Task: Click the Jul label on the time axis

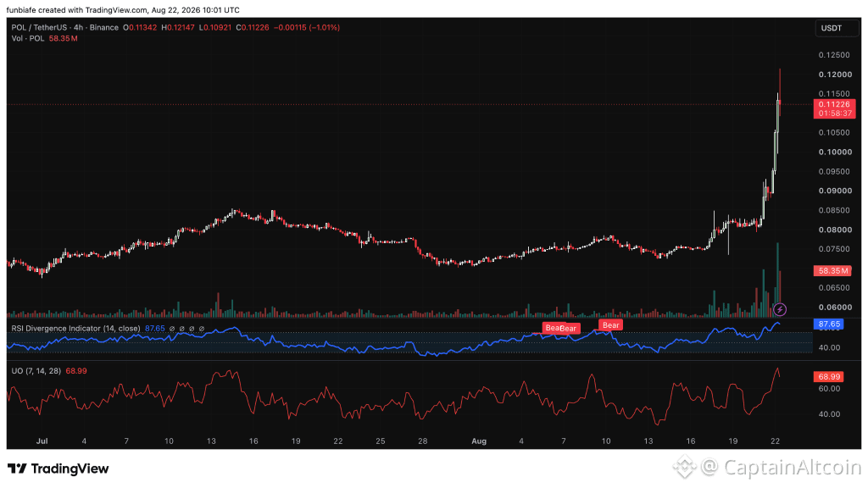Action: pyautogui.click(x=42, y=441)
